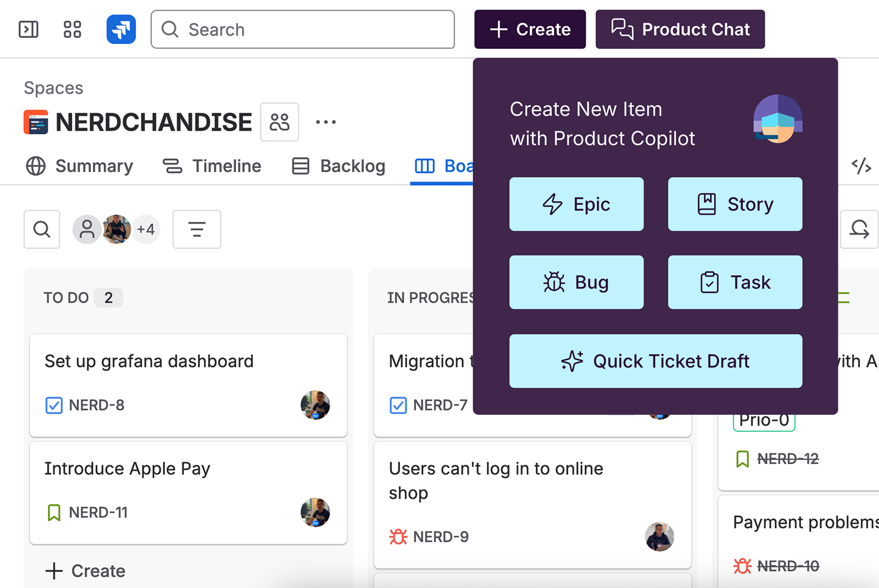Open the team members icon beside NERDCHANDISE
Viewport: 879px width, 588px height.
[x=279, y=122]
